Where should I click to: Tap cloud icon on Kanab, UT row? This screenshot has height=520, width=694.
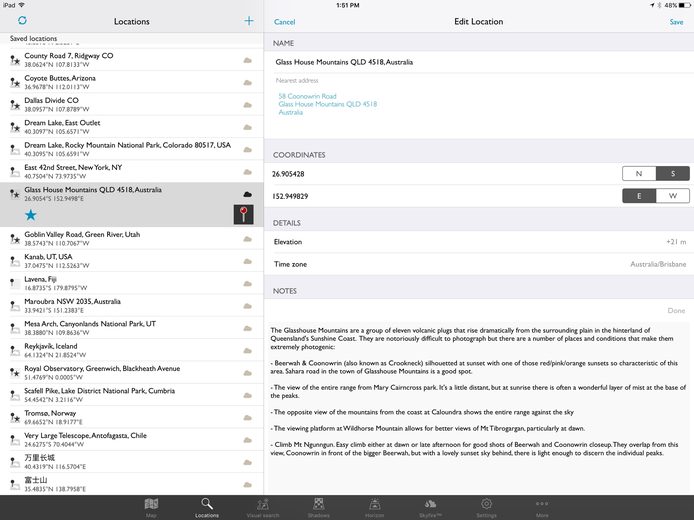(247, 261)
